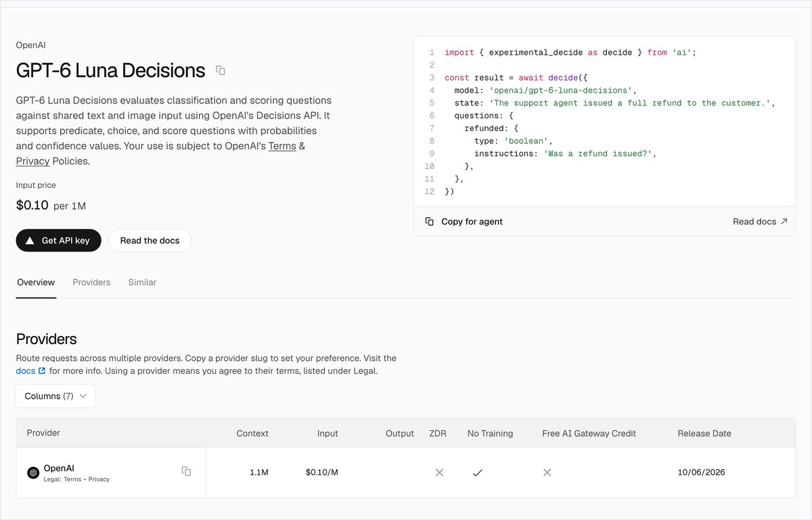This screenshot has height=520, width=812.
Task: Click the Release Date column header
Action: tap(704, 433)
